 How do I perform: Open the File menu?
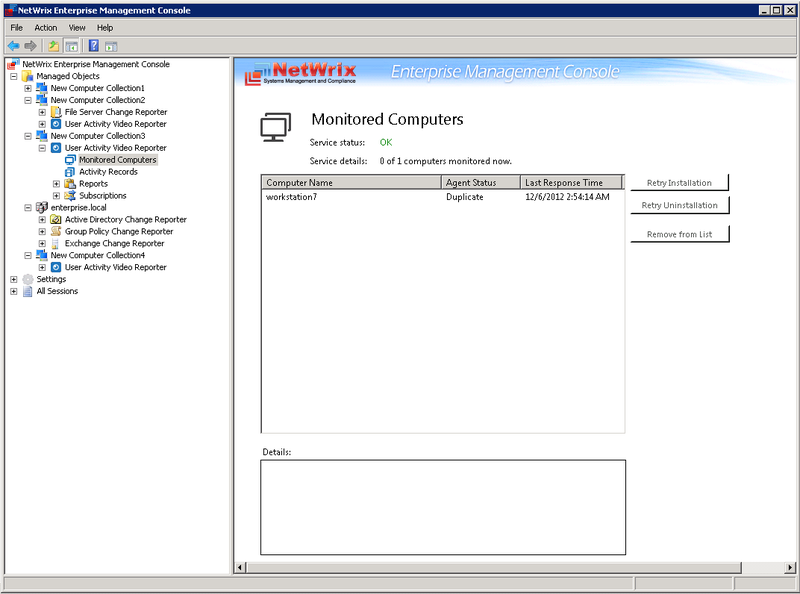tap(16, 28)
